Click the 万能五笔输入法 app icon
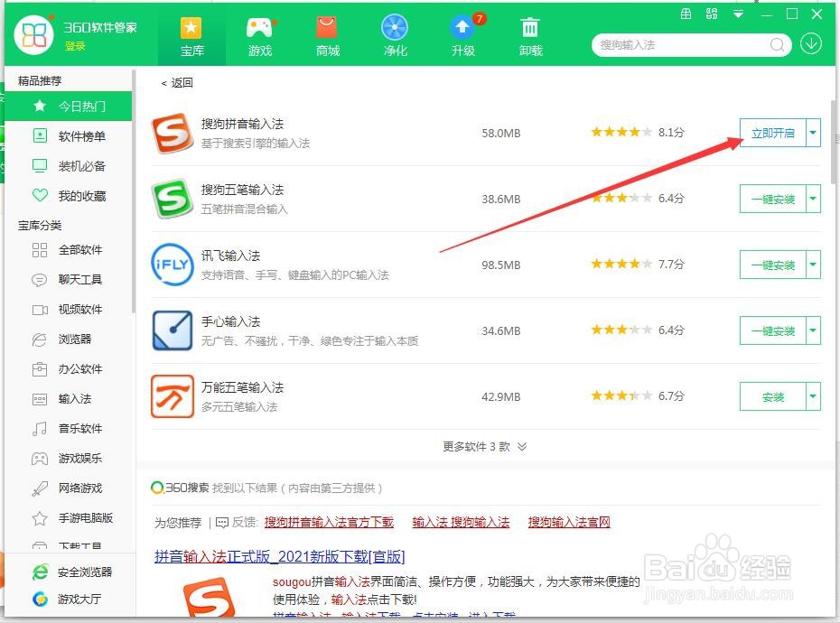 (172, 396)
